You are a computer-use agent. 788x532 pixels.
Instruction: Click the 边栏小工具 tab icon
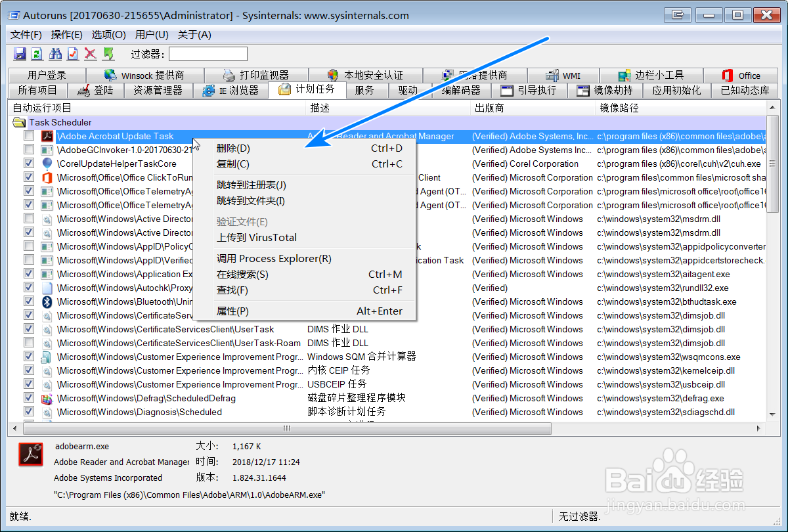pos(624,76)
